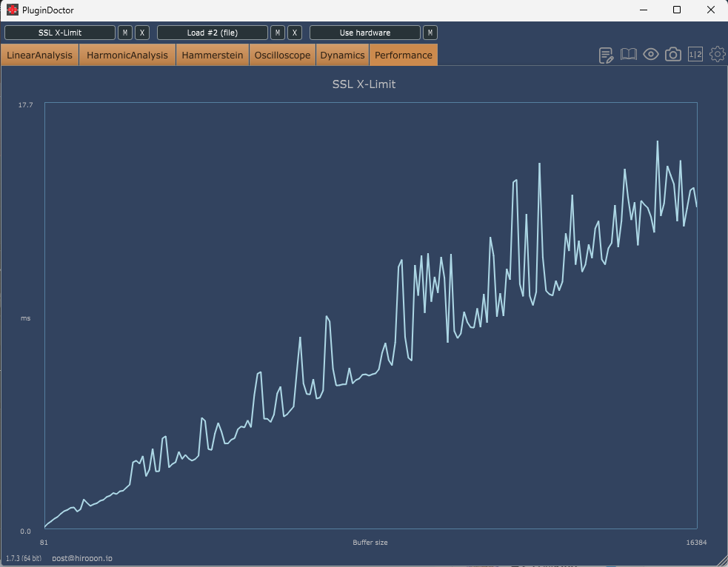Click the Buffer size axis label
728x567 pixels.
coord(370,542)
